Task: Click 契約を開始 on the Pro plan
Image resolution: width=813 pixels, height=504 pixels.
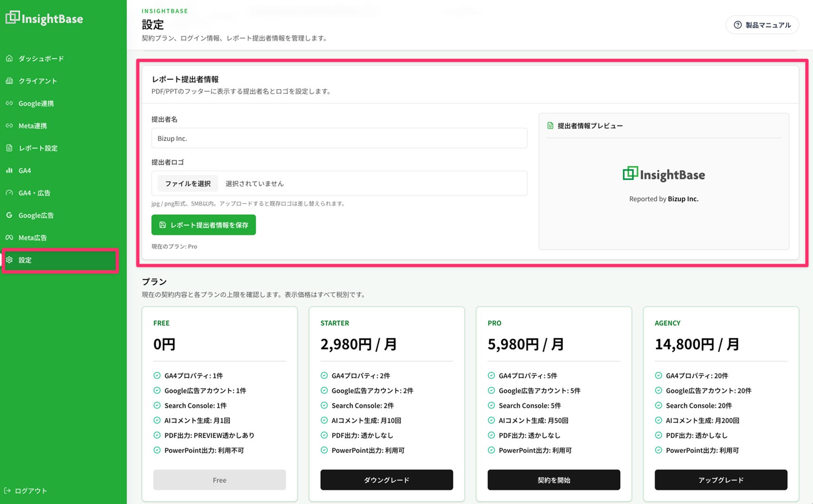Action: (554, 480)
